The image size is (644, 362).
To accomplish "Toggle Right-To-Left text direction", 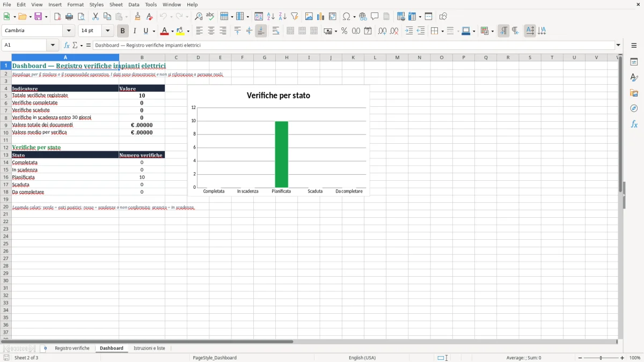I will [515, 31].
